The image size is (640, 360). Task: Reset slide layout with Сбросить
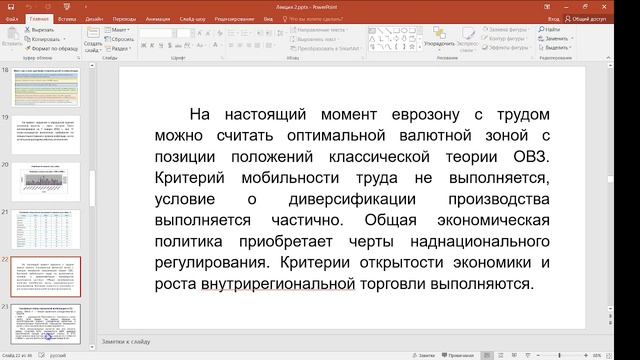[x=119, y=39]
